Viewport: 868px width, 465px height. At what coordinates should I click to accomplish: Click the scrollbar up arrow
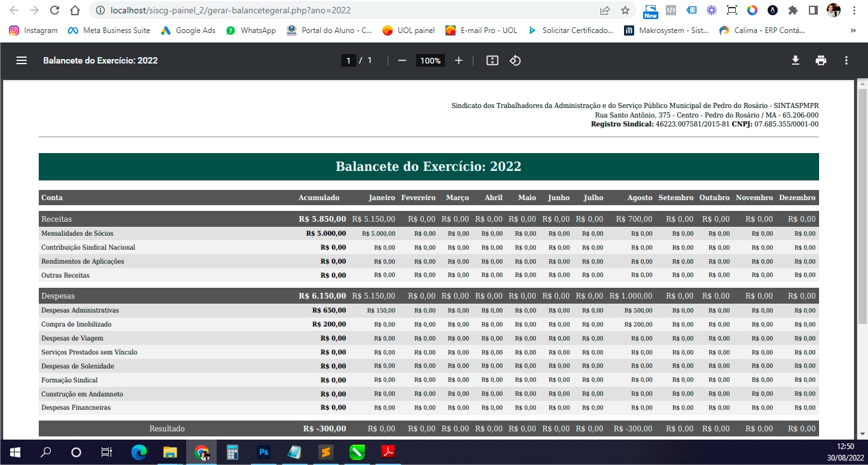pyautogui.click(x=862, y=84)
